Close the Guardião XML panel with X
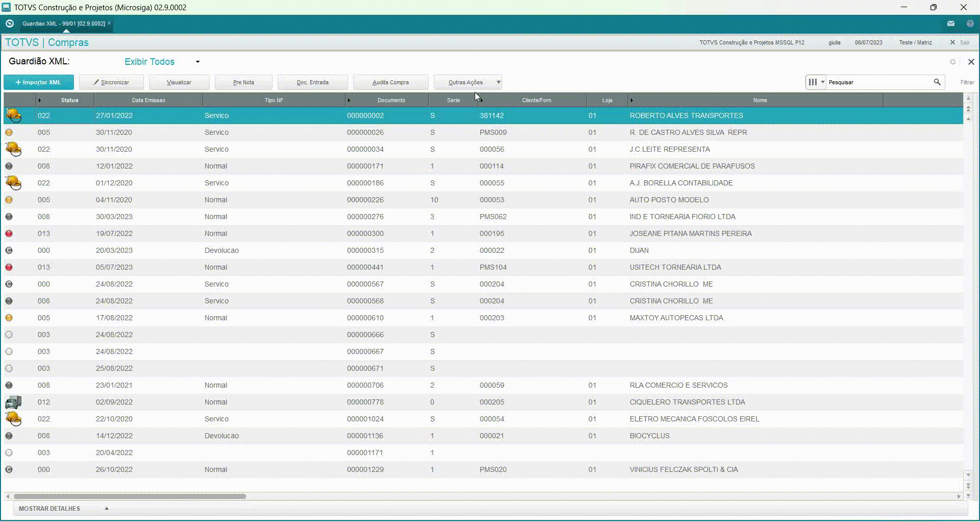980x522 pixels. (971, 62)
